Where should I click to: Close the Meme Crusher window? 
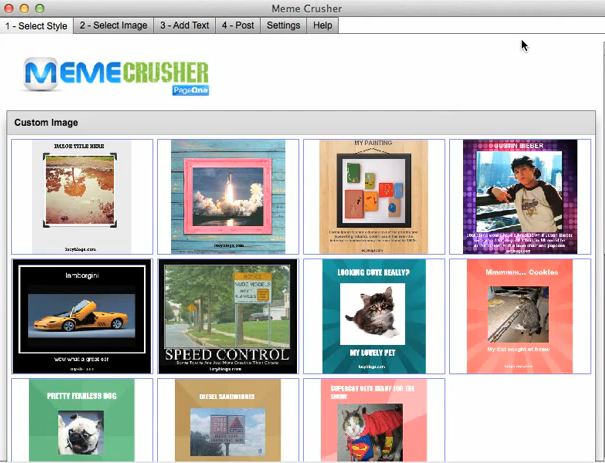(8, 8)
